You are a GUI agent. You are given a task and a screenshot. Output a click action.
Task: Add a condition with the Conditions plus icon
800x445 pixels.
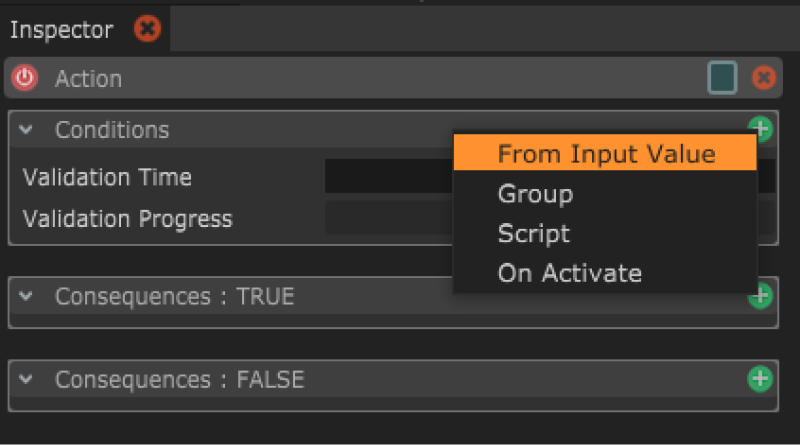point(760,128)
